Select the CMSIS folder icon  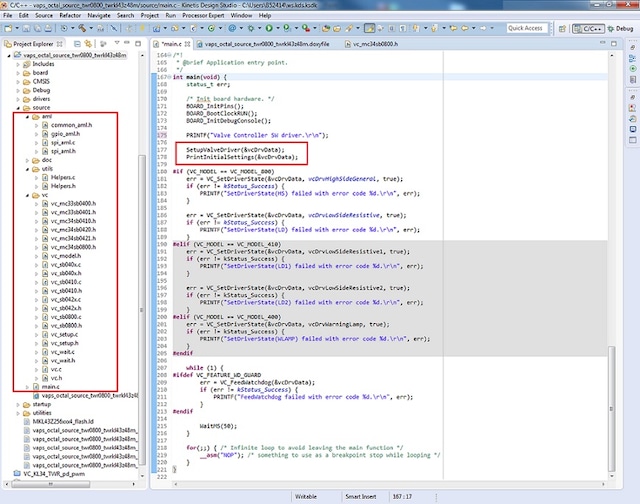tap(26, 82)
